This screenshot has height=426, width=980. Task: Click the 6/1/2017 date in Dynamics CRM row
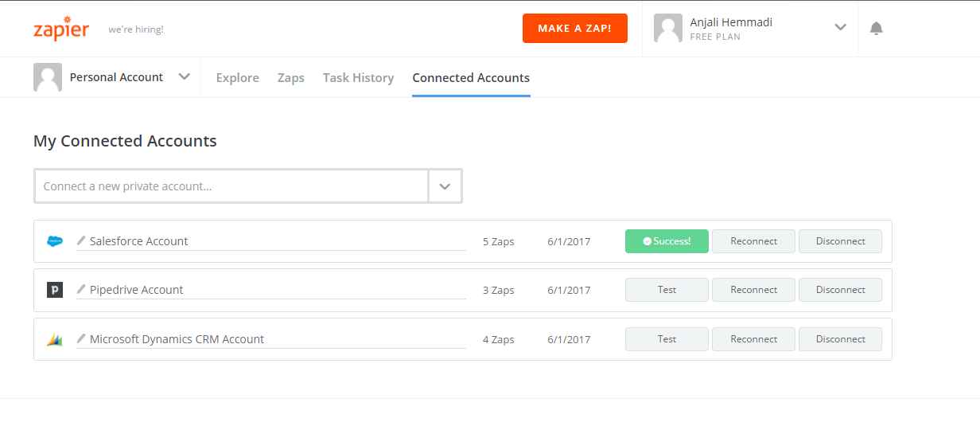pyautogui.click(x=569, y=339)
